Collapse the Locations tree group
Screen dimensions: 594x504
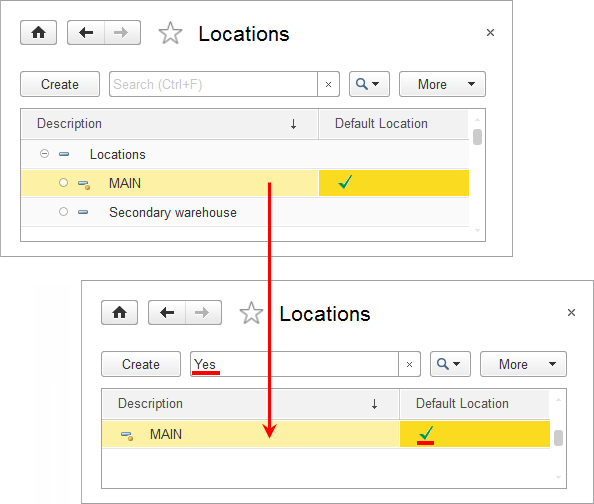[44, 154]
